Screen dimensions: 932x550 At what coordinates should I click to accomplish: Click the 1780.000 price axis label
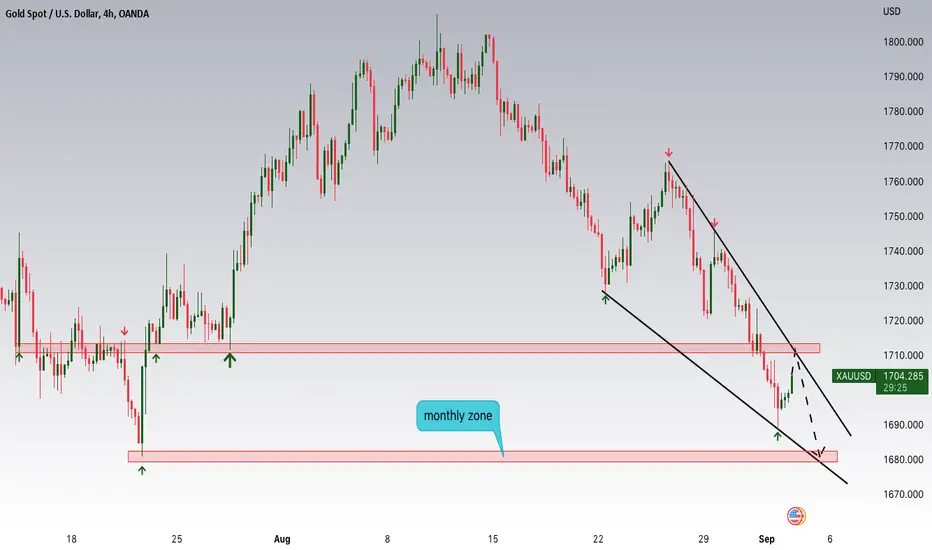point(903,112)
